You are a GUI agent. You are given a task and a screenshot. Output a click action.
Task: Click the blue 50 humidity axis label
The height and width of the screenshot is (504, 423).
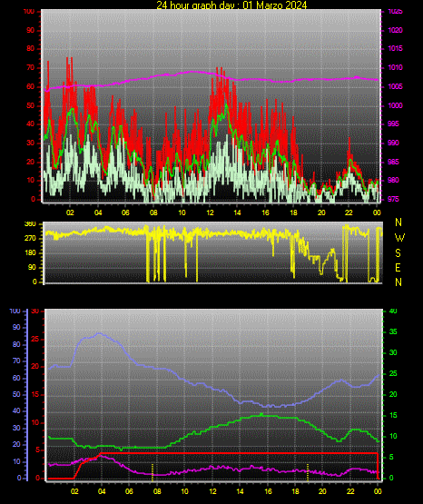coord(16,394)
